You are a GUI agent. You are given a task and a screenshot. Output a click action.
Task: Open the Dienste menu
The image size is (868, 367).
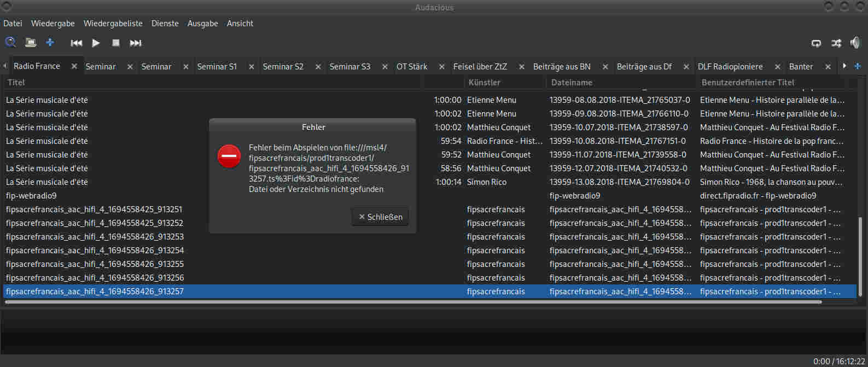(165, 24)
